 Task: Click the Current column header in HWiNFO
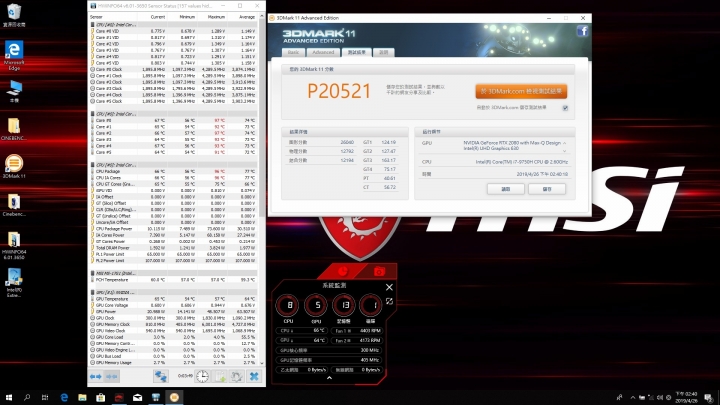[158, 17]
